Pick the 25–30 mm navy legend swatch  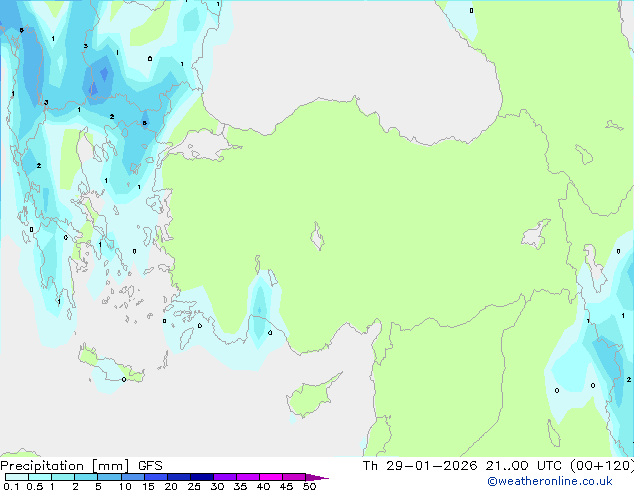[x=201, y=477]
